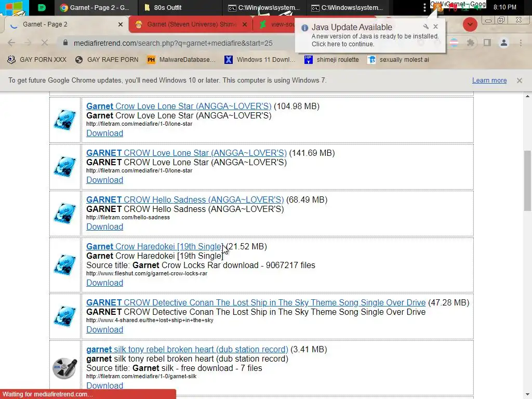Click microphone music icon beside garnet silk result
The image size is (532, 399).
click(65, 368)
